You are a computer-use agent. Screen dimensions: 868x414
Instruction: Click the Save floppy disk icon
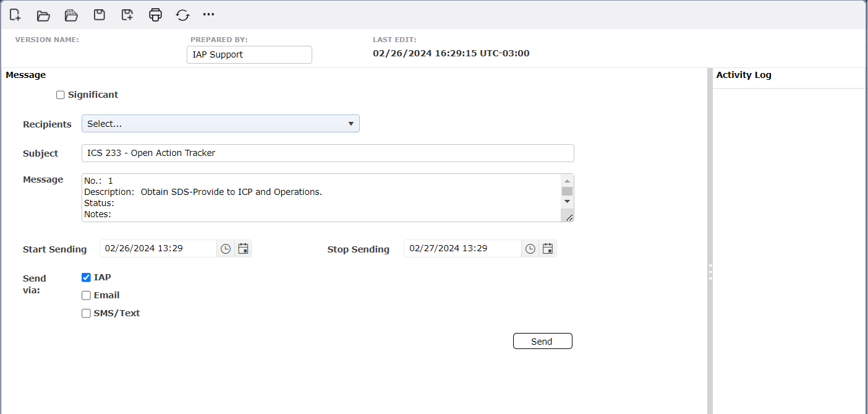click(x=99, y=15)
